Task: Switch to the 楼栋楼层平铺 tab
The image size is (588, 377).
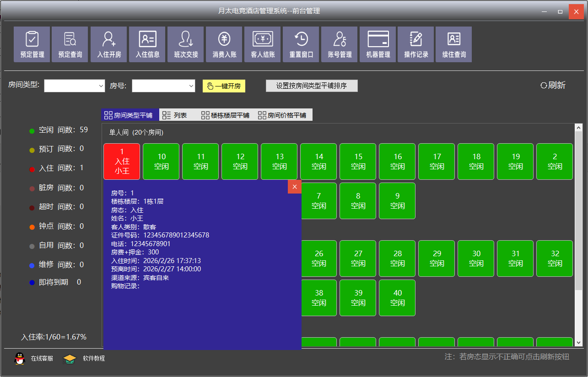Action: [225, 115]
